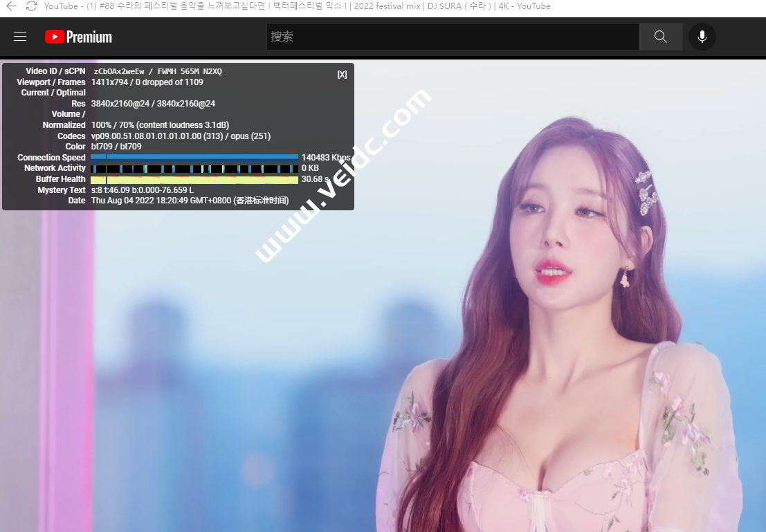Close stats for nerds panel [X]
The height and width of the screenshot is (532, 766).
point(342,74)
